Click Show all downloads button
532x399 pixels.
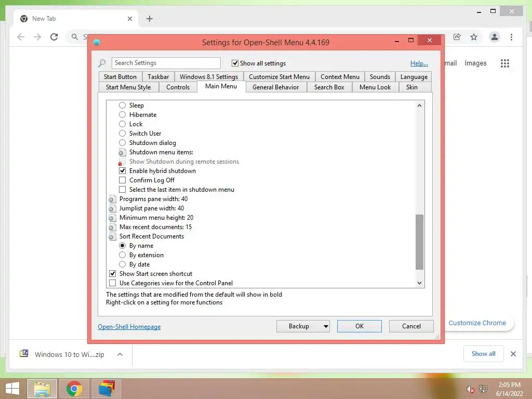484,354
